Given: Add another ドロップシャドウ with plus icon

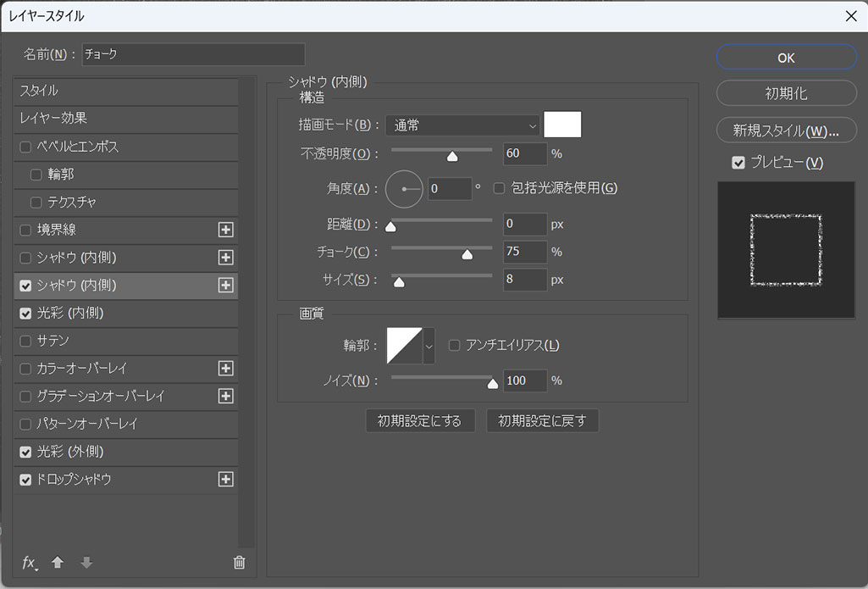Looking at the screenshot, I should [x=225, y=479].
